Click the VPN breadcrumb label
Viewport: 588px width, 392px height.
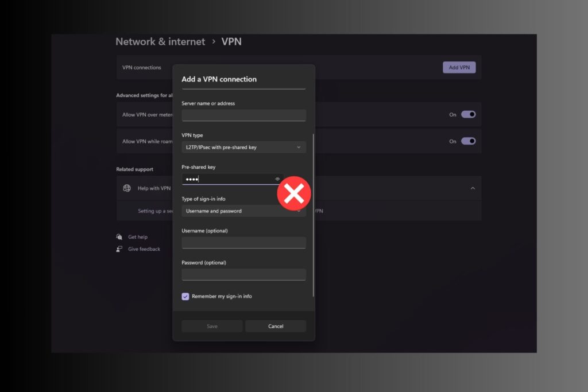(x=232, y=41)
